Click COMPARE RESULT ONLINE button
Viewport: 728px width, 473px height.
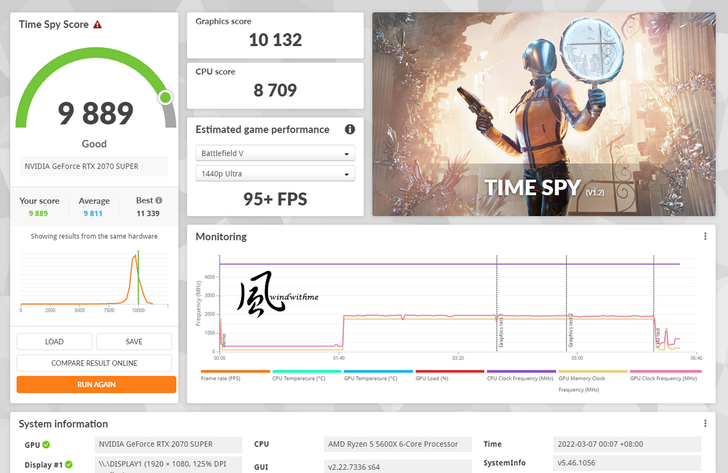94,363
